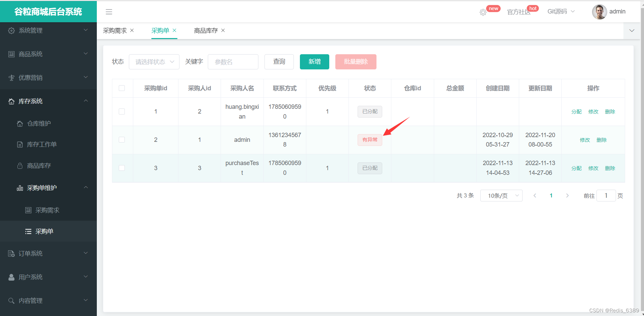Open the settings gear icon with new badge
The image size is (644, 316).
coord(483,12)
